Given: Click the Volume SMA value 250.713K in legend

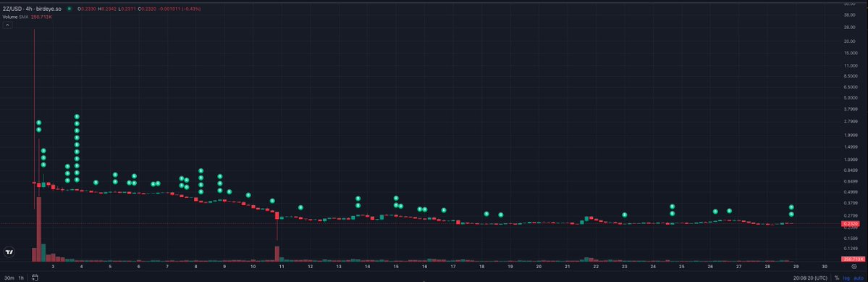Looking at the screenshot, I should tap(41, 17).
